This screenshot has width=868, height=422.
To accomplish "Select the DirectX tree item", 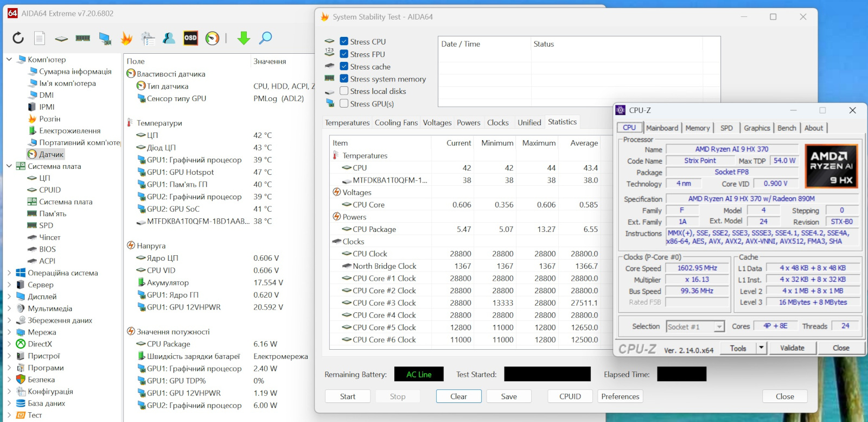I will [x=34, y=344].
